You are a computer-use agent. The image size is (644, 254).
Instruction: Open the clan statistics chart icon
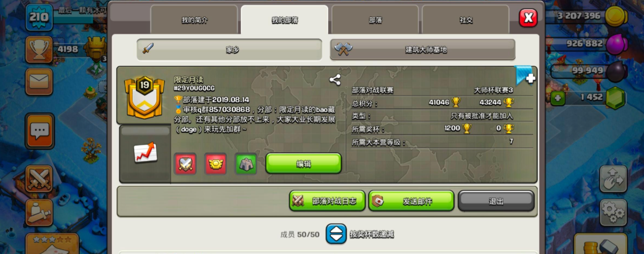coord(145,153)
